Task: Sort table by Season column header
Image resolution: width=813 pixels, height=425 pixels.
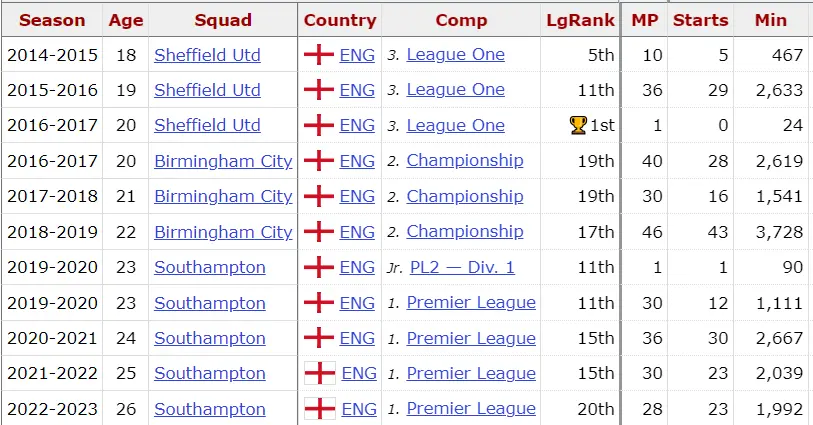Action: point(52,20)
